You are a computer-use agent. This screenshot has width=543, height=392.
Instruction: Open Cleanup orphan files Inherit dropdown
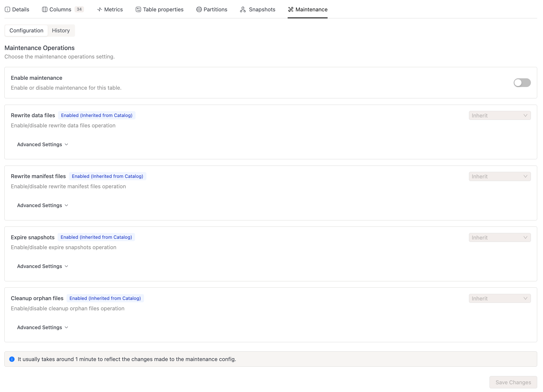coord(499,298)
